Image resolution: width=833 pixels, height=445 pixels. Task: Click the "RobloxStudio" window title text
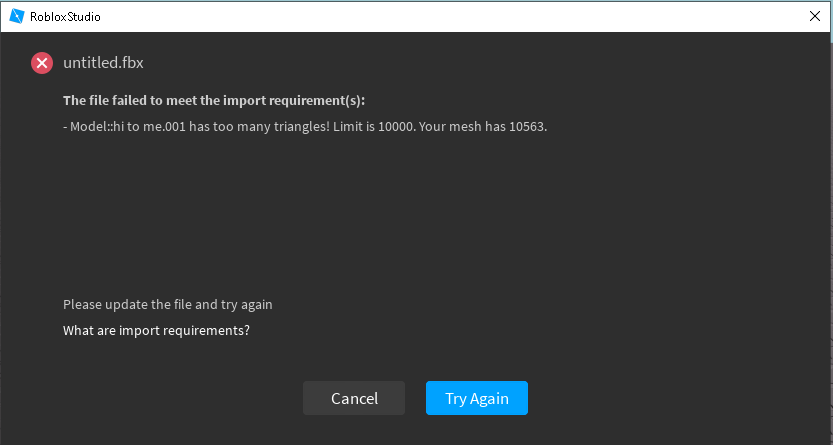(65, 17)
